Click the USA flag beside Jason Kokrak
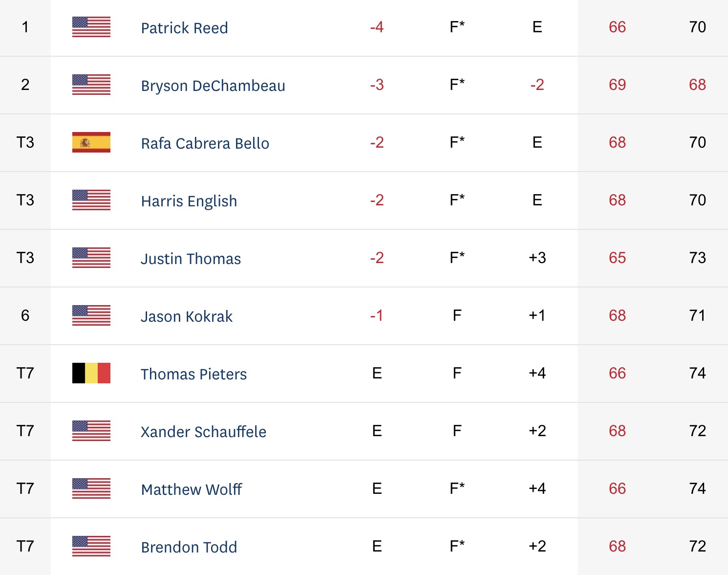 tap(91, 315)
